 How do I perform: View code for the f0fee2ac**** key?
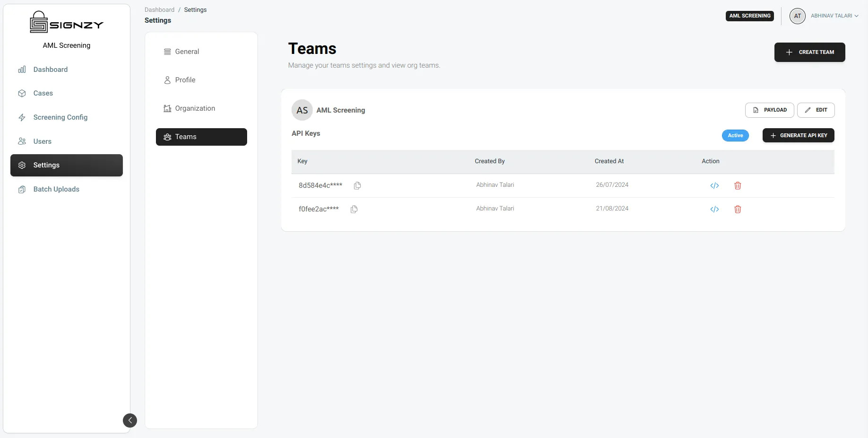point(714,209)
